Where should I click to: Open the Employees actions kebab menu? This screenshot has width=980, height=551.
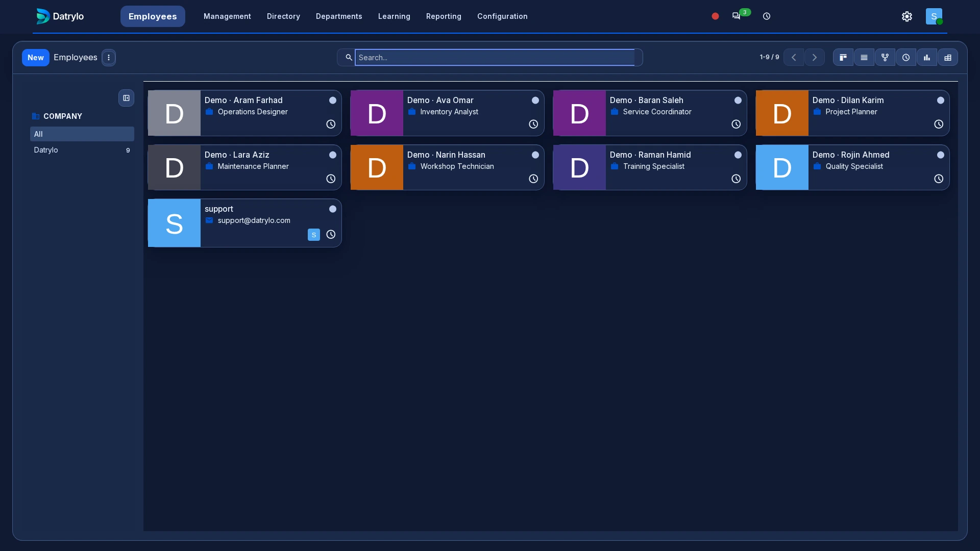[109, 58]
